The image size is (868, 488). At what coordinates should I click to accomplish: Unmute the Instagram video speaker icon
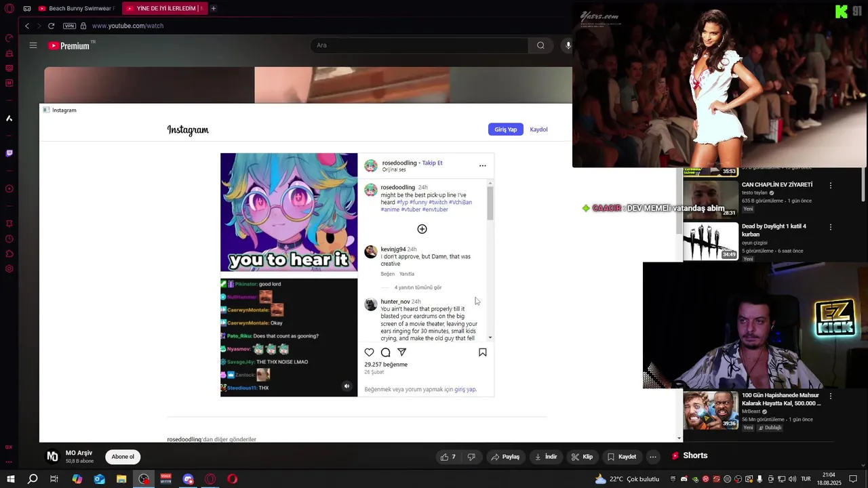click(x=347, y=386)
